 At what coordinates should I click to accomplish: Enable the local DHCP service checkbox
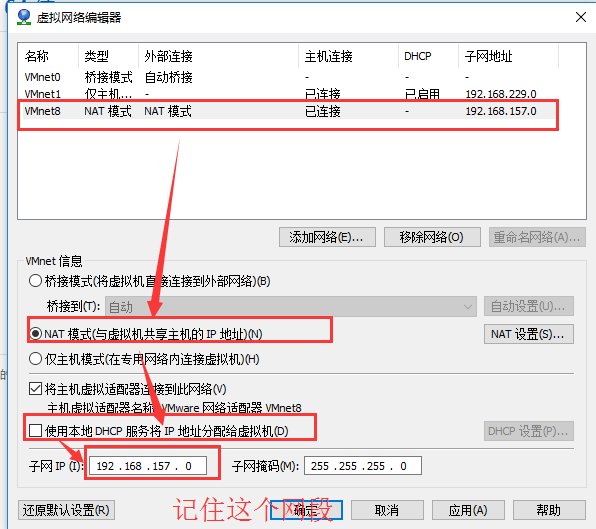click(35, 431)
